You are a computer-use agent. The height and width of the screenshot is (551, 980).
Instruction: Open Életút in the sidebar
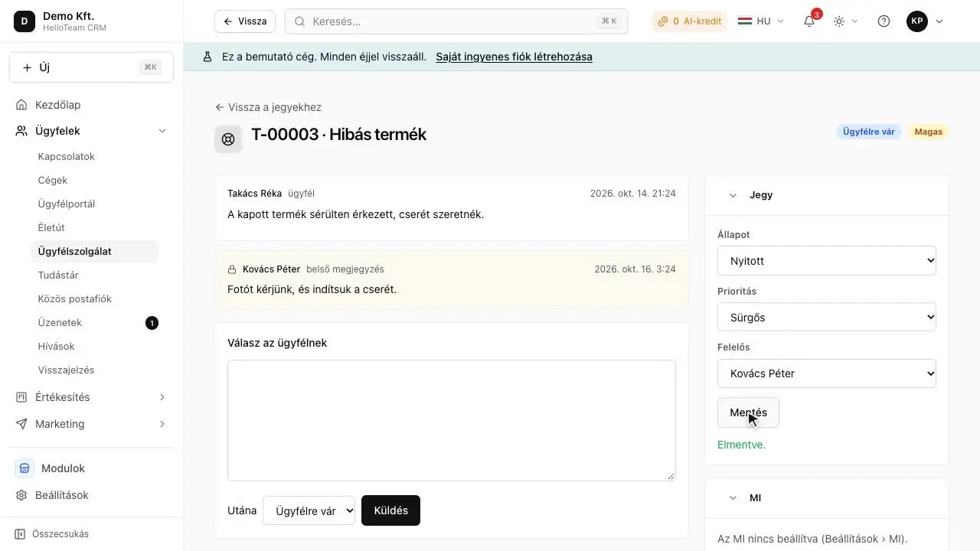(x=95, y=227)
